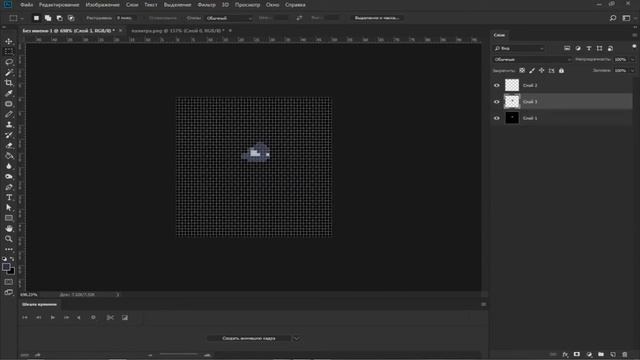
Task: Switch to the second document tab
Action: coord(178,31)
